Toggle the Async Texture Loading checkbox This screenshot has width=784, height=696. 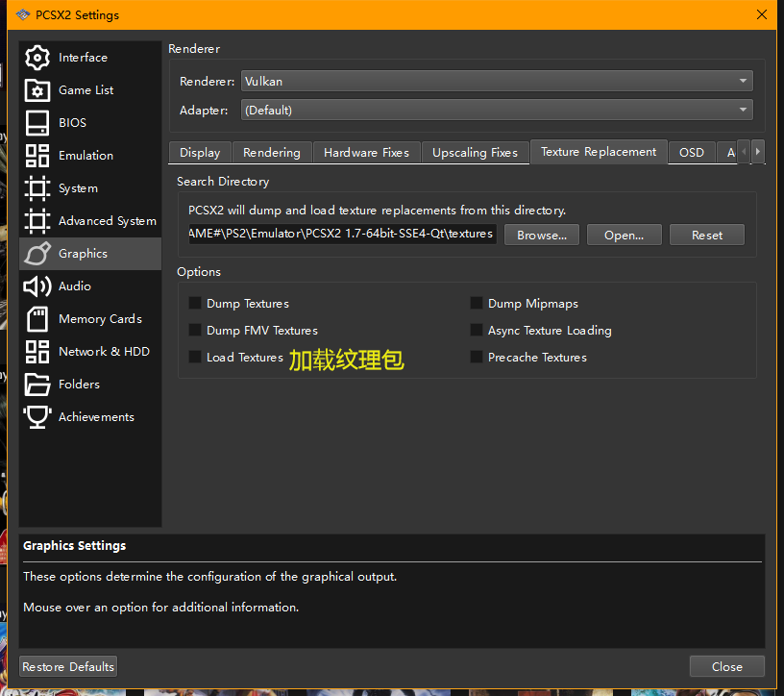(x=477, y=331)
